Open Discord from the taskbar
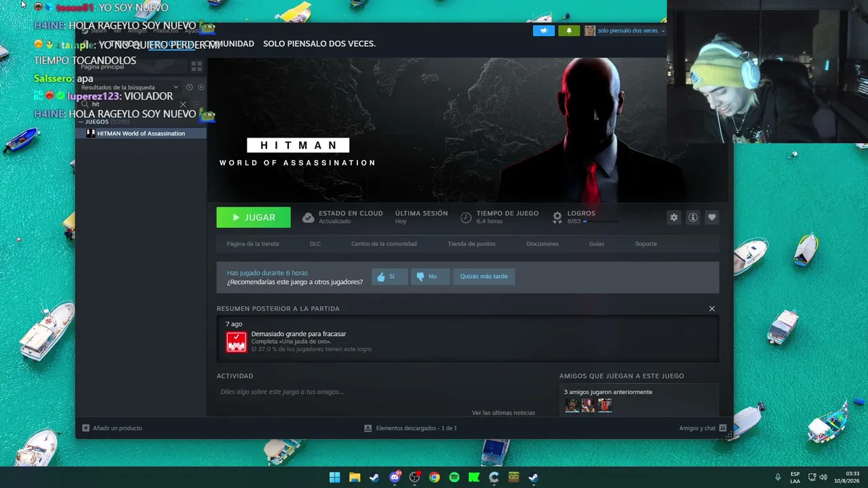868x488 pixels. pyautogui.click(x=395, y=477)
